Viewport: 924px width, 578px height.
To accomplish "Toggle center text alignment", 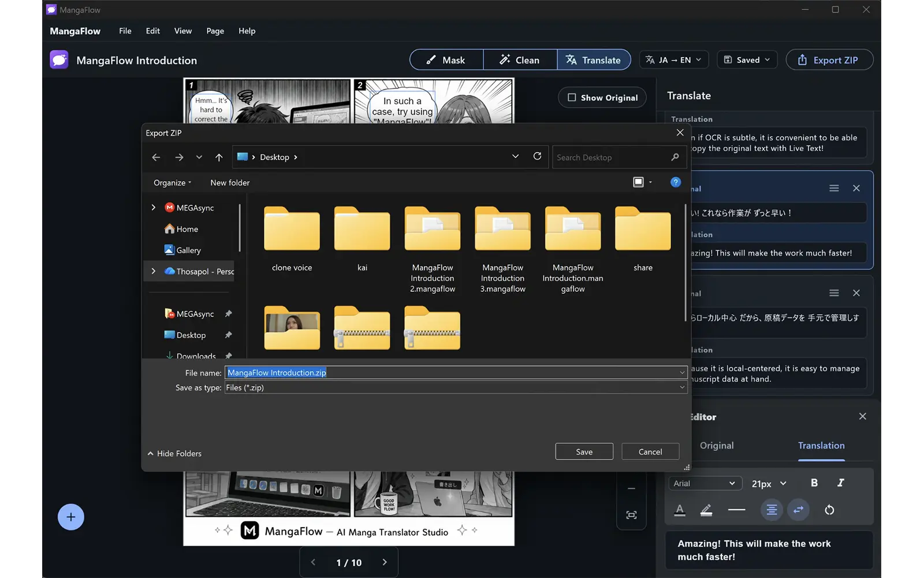I will pyautogui.click(x=772, y=510).
